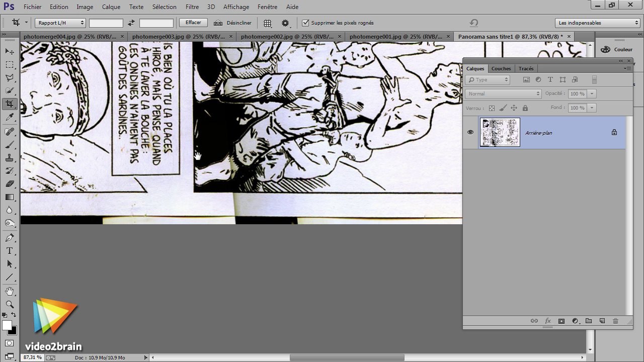The width and height of the screenshot is (644, 362).
Task: Expand the status bar info arrow
Action: pos(146,357)
